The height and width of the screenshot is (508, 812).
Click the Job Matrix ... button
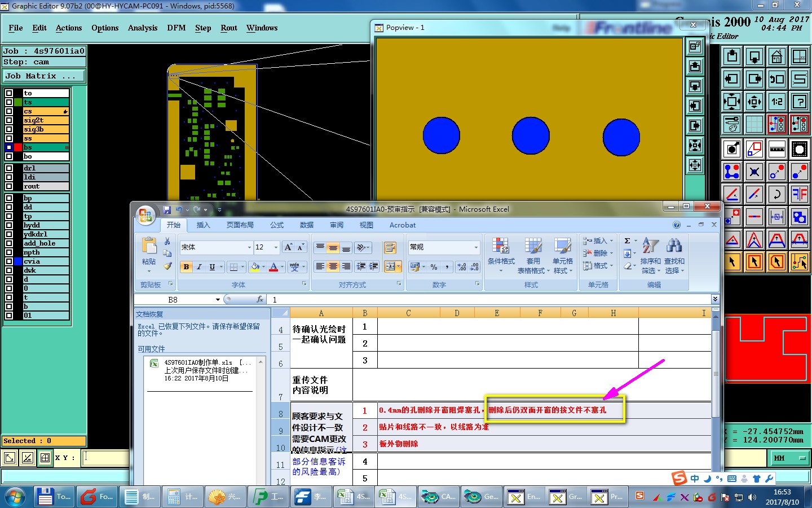(x=44, y=76)
